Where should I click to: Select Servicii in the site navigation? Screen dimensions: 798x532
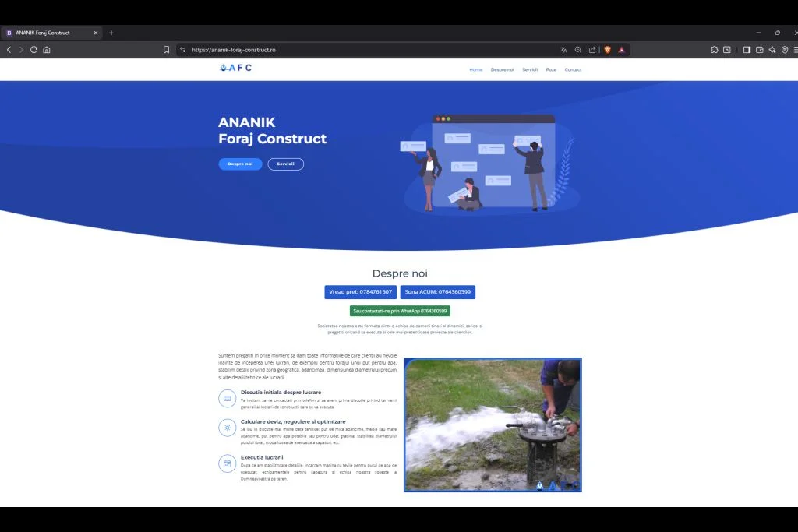click(530, 70)
